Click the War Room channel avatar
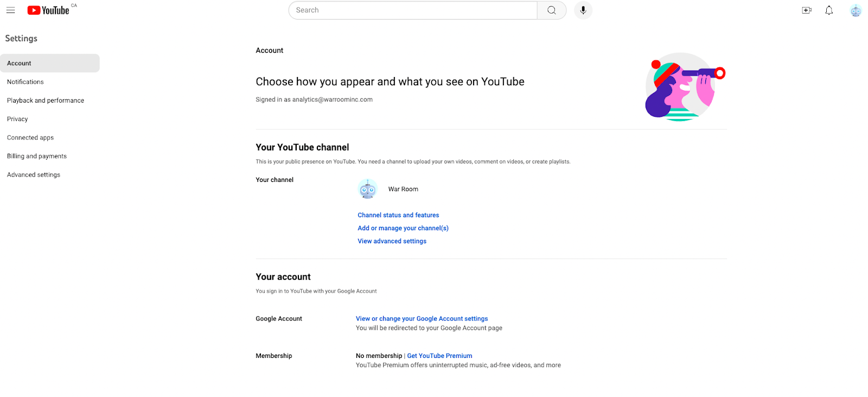Viewport: 868px width, 397px height. [x=368, y=189]
